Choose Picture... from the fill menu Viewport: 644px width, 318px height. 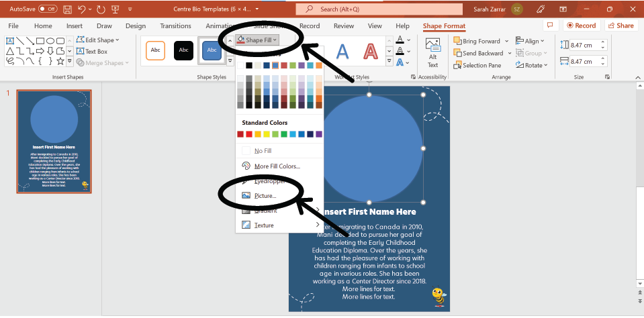[265, 195]
